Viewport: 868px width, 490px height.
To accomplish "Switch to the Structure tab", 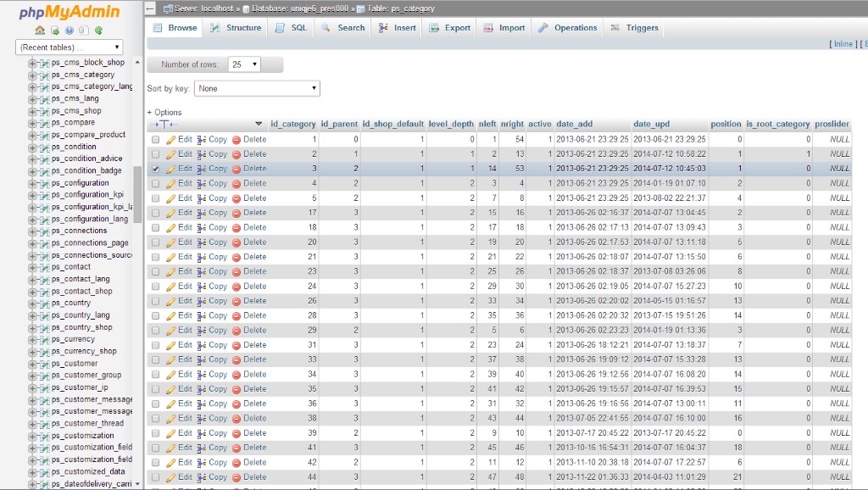I will tap(236, 28).
